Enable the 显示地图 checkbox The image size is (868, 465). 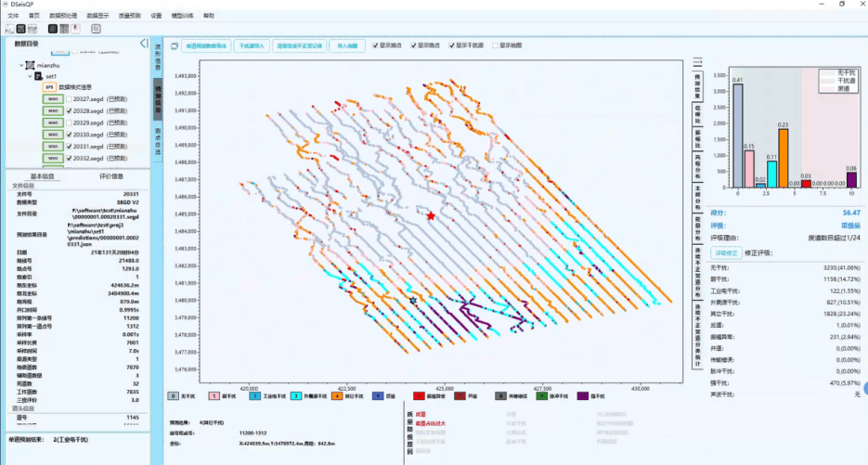pos(497,45)
